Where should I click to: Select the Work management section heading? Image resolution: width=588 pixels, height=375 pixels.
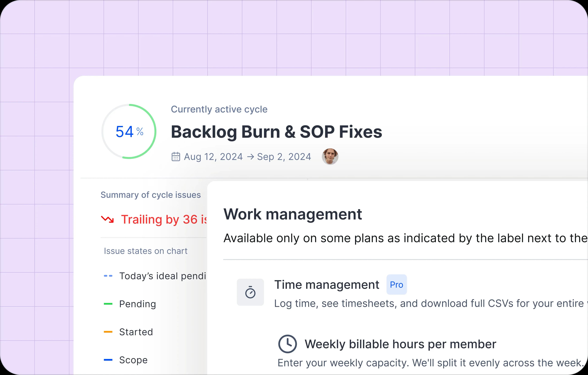pos(293,214)
